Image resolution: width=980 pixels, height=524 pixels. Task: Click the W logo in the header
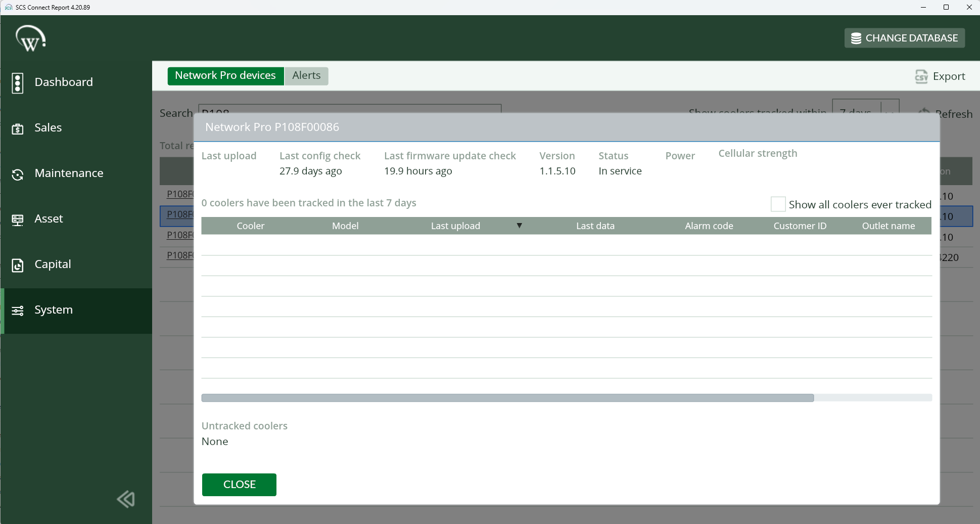point(30,38)
